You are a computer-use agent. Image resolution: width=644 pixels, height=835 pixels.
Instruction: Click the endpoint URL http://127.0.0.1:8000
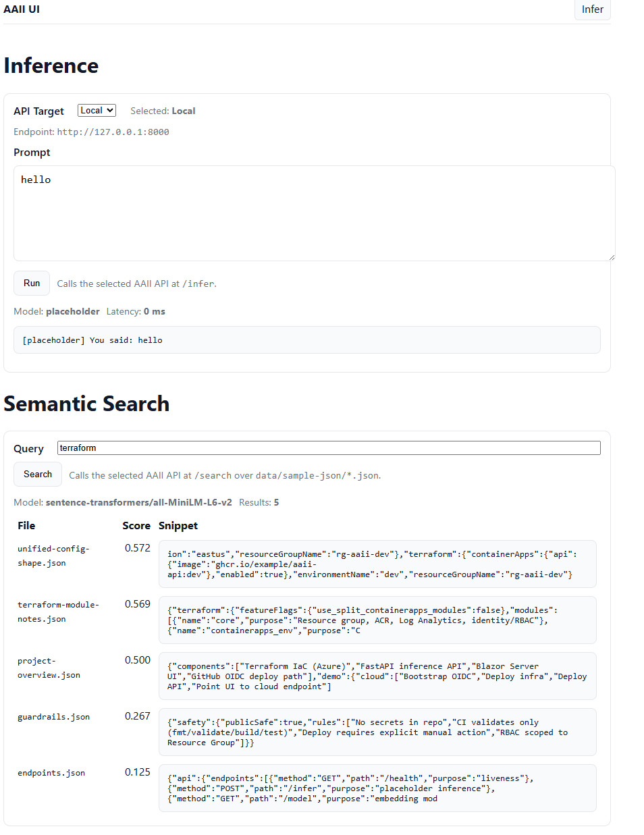[112, 132]
